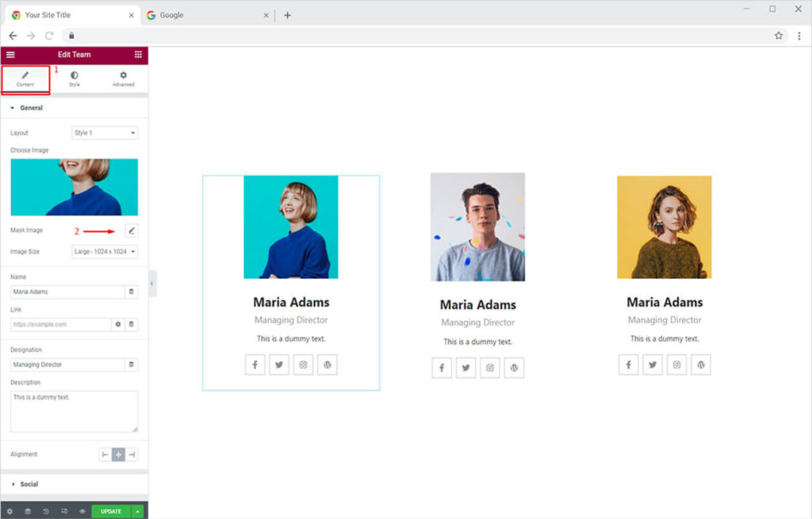Set alignment to center

[x=118, y=454]
